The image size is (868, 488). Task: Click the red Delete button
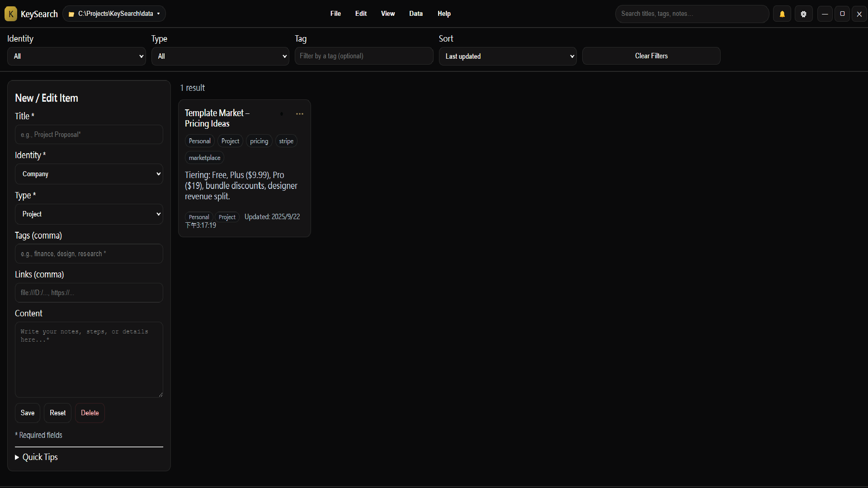[90, 413]
